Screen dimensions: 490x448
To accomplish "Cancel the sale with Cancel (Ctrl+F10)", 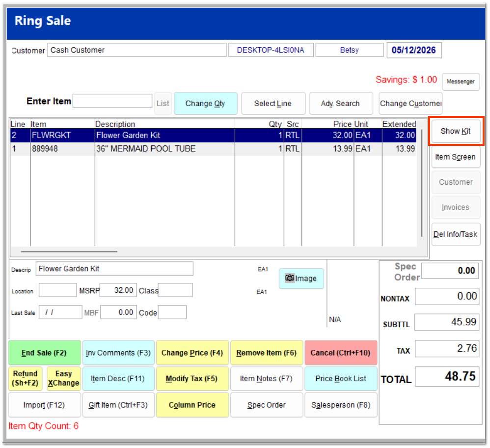I will click(x=341, y=353).
